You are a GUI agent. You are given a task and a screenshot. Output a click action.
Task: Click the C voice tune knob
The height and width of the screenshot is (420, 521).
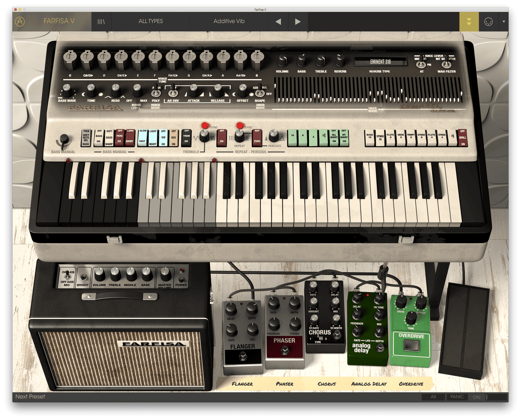pyautogui.click(x=70, y=59)
